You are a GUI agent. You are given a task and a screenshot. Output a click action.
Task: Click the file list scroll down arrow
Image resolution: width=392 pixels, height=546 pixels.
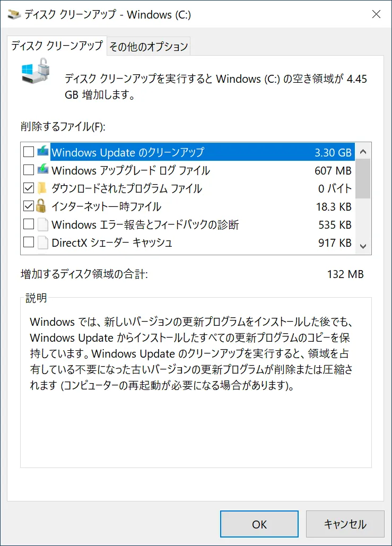click(363, 246)
